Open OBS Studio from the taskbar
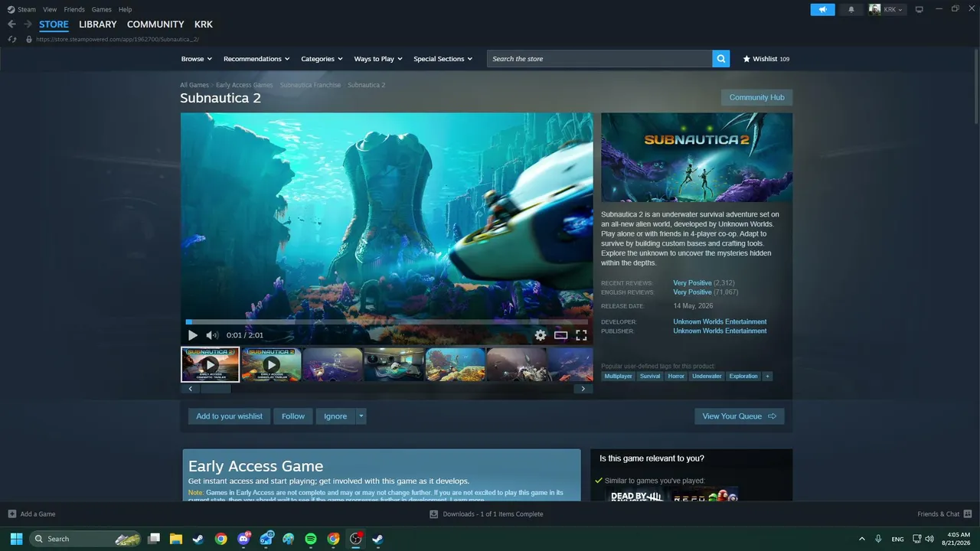Viewport: 980px width, 551px height. coord(355,539)
